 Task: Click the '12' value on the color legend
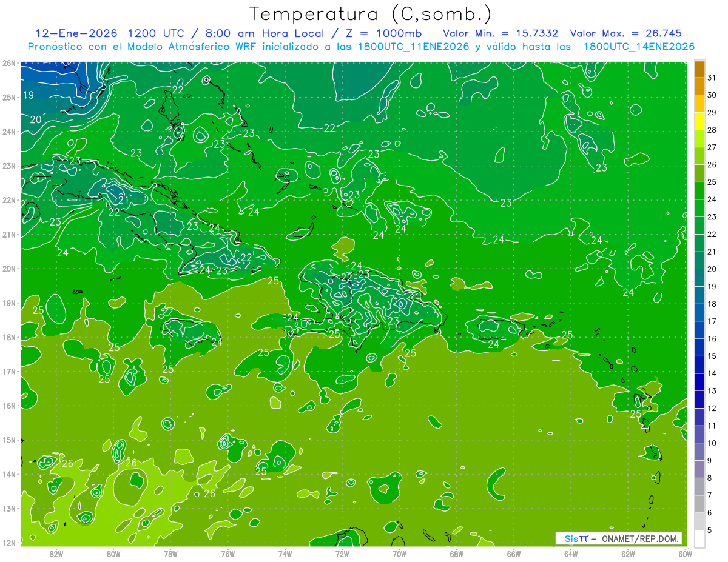pos(712,408)
